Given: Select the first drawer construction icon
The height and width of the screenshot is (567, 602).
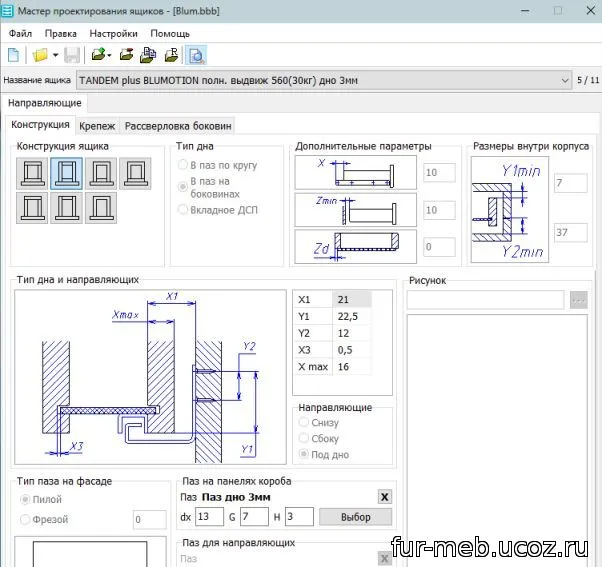Looking at the screenshot, I should tap(32, 175).
